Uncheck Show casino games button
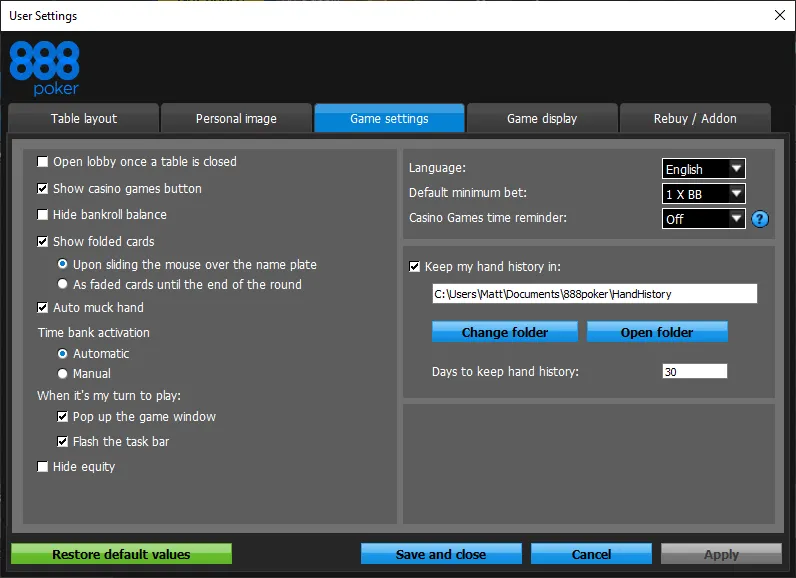796x578 pixels. 43,188
